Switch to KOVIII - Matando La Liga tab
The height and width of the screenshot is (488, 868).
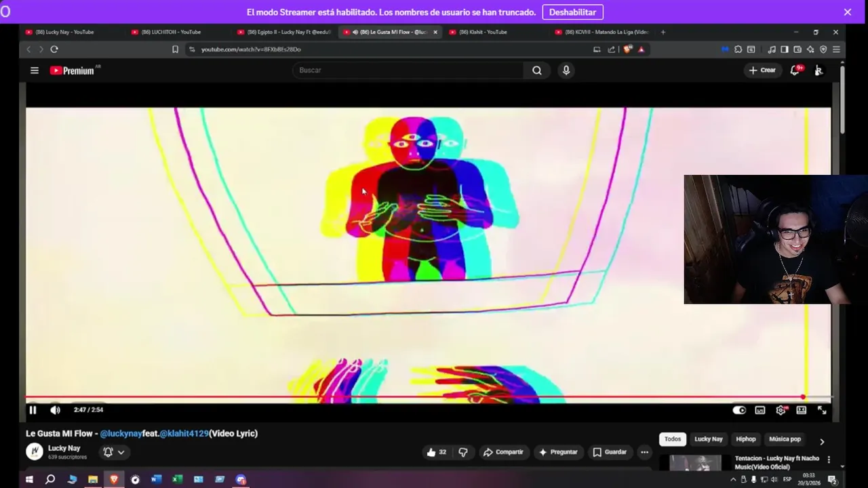coord(602,32)
